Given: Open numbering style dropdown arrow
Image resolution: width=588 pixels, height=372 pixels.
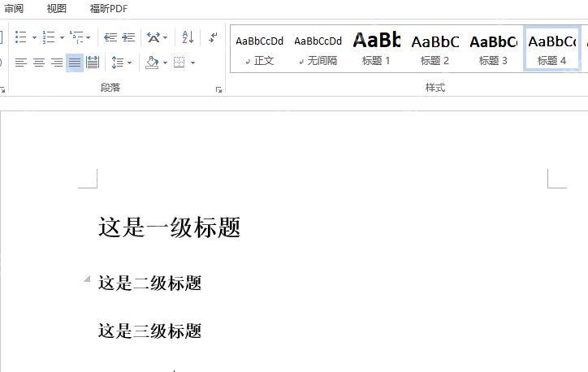Looking at the screenshot, I should 63,37.
